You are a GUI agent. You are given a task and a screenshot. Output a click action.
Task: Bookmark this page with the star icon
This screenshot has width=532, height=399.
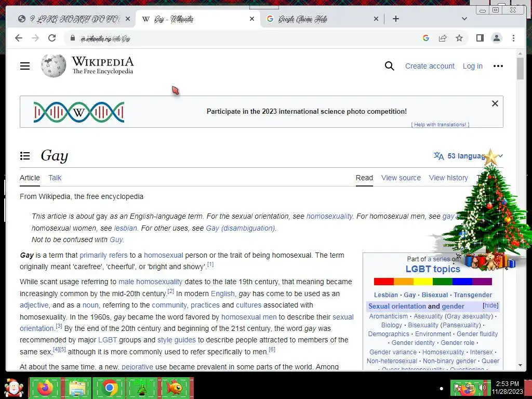tap(459, 38)
